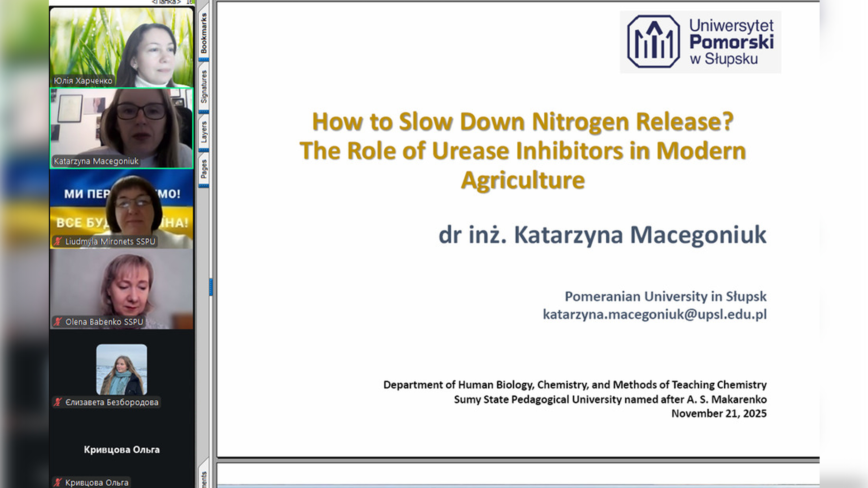The width and height of the screenshot is (868, 488).
Task: Click the Юлія Харченко name label
Action: [x=83, y=81]
